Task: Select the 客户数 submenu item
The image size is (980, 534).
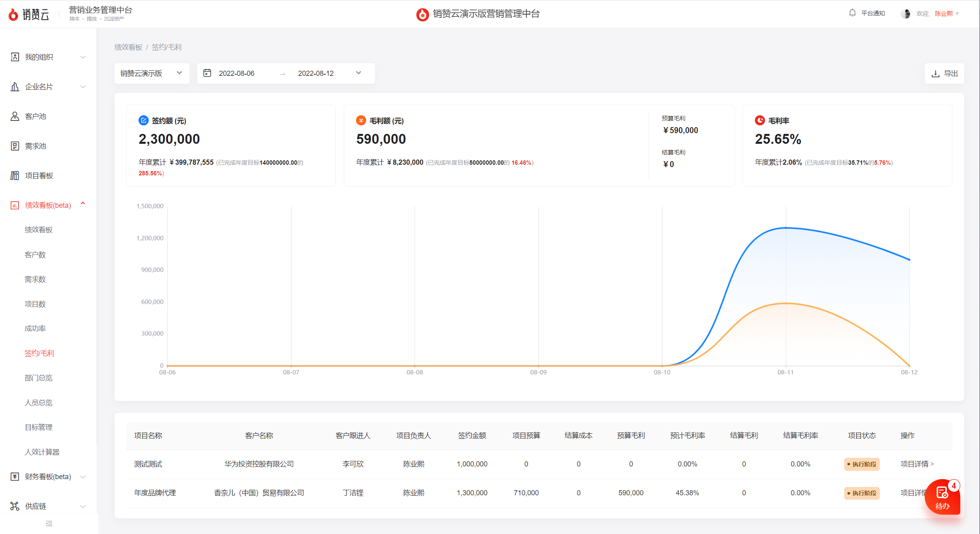Action: [x=35, y=254]
